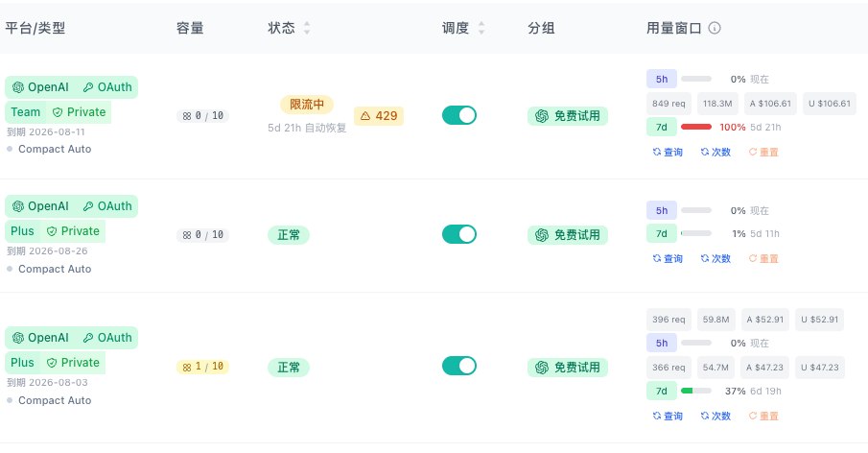Click the 免费试用 group tag in the second row
Viewport: 868px width, 453px height.
tap(568, 235)
